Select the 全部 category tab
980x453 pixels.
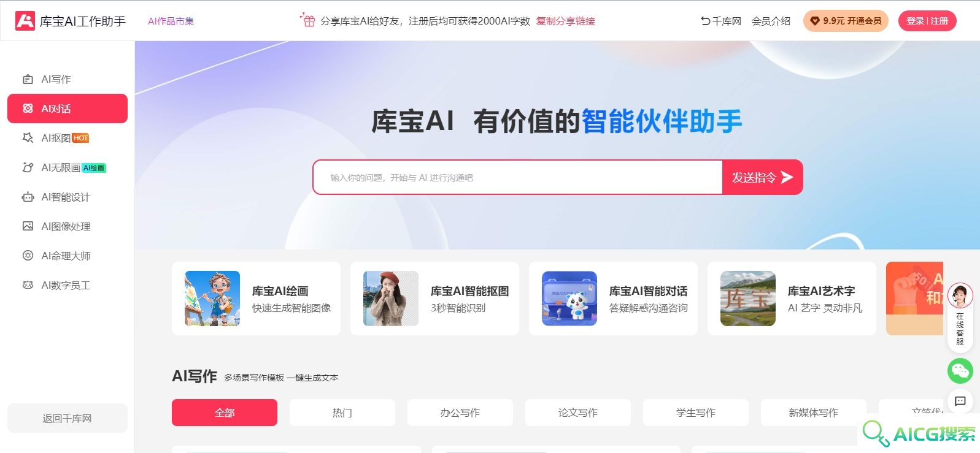225,413
